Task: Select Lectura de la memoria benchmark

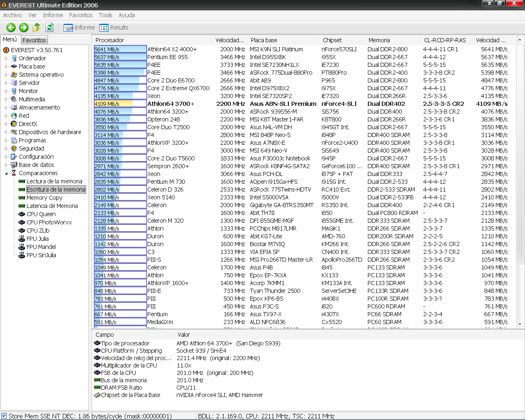Action: (x=55, y=181)
